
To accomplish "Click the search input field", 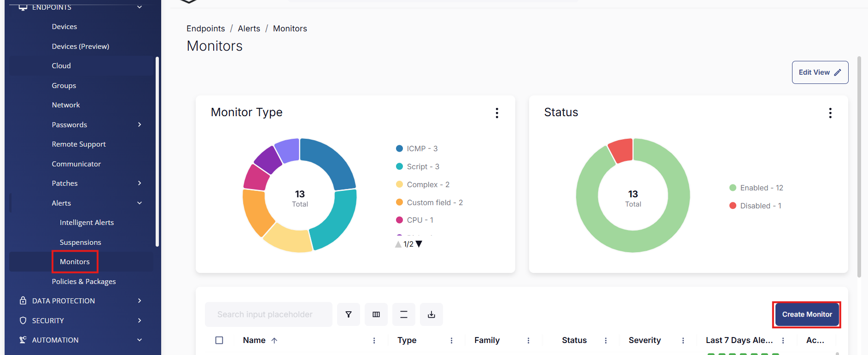I will [268, 314].
